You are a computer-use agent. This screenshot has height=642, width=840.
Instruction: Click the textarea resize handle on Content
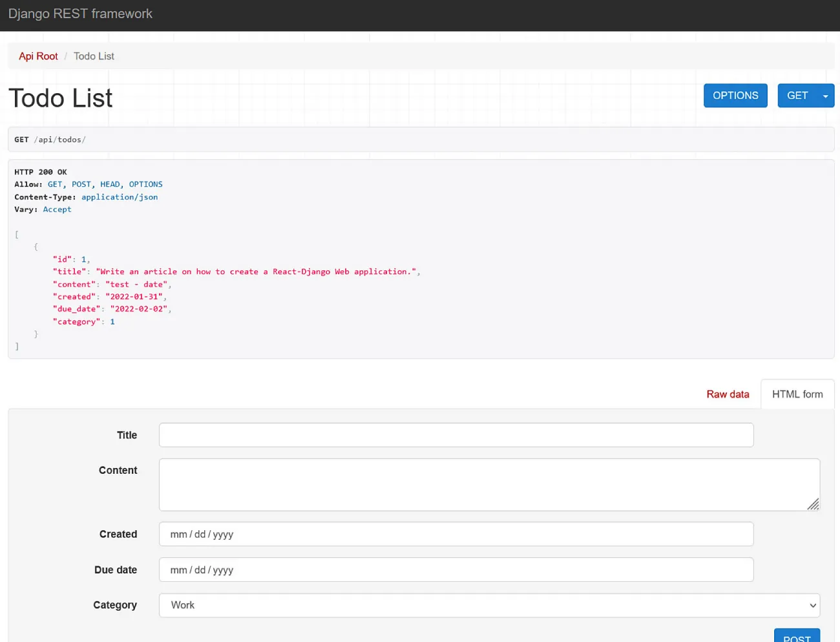point(814,504)
